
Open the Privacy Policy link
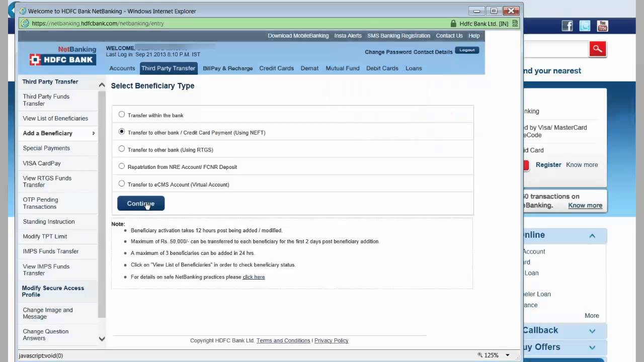pyautogui.click(x=331, y=341)
